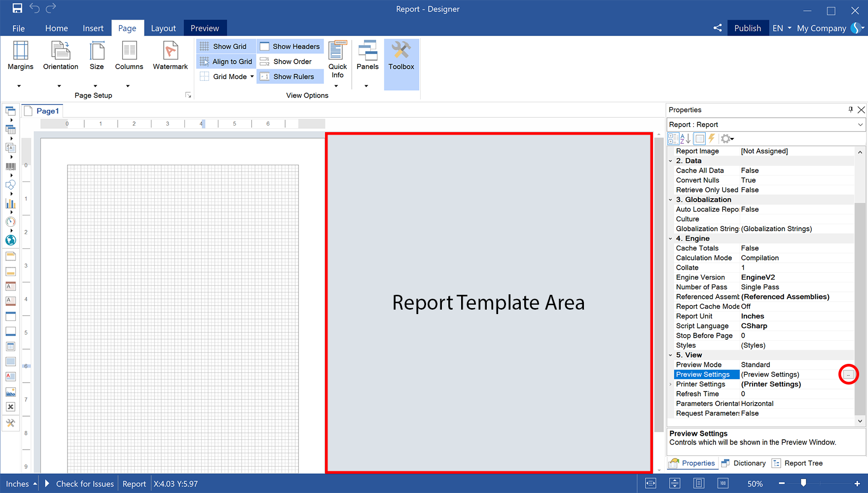Image resolution: width=868 pixels, height=493 pixels.
Task: Click the lightning bolt events icon
Action: tap(712, 139)
